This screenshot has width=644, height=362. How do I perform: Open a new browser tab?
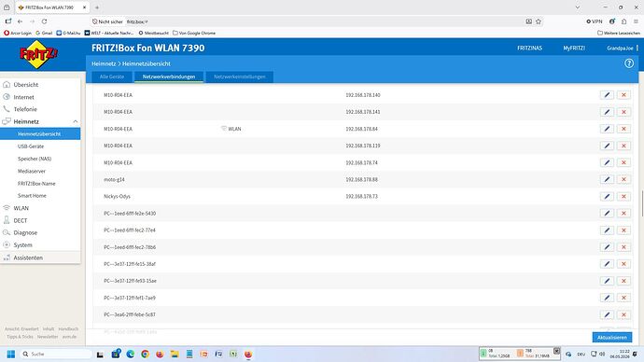pos(97,7)
